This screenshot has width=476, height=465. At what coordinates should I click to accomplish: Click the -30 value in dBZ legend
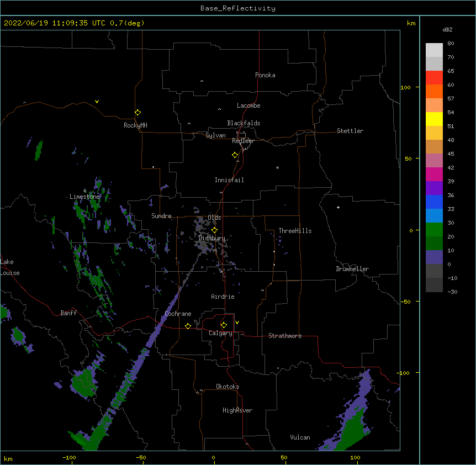pyautogui.click(x=452, y=292)
